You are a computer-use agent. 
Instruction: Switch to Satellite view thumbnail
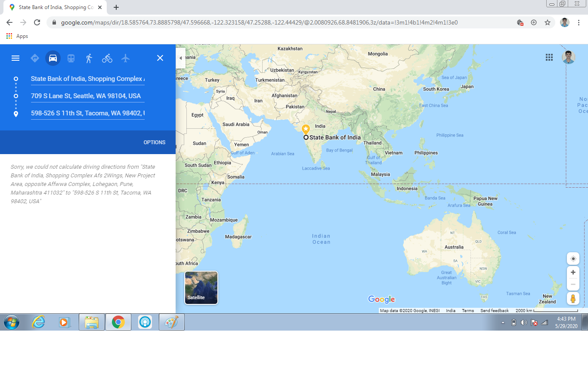(x=201, y=288)
